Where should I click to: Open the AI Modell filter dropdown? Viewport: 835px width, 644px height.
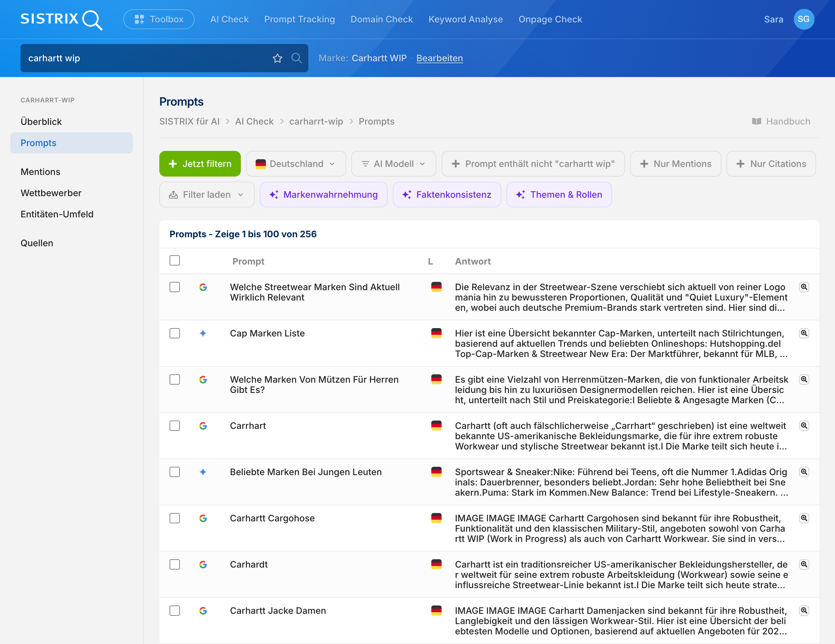[393, 164]
